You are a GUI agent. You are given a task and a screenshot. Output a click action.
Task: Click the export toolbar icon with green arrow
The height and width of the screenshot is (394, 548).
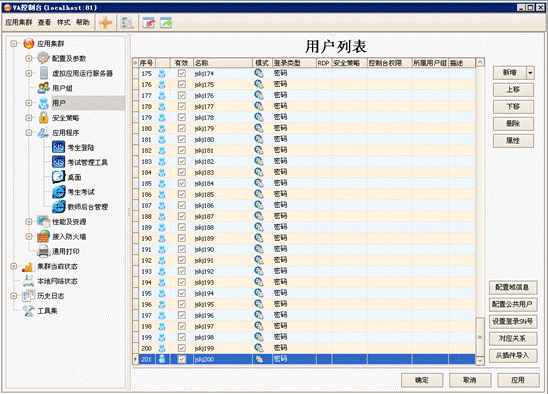(x=166, y=23)
